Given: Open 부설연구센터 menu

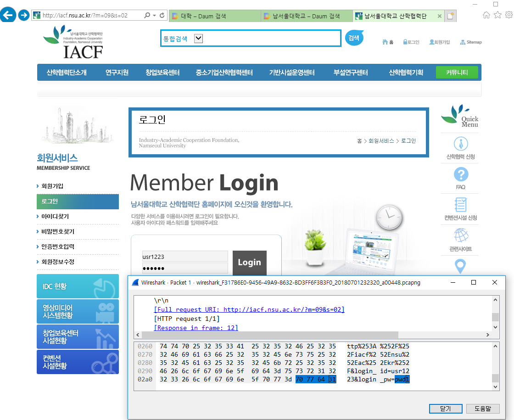Looking at the screenshot, I should [x=351, y=73].
